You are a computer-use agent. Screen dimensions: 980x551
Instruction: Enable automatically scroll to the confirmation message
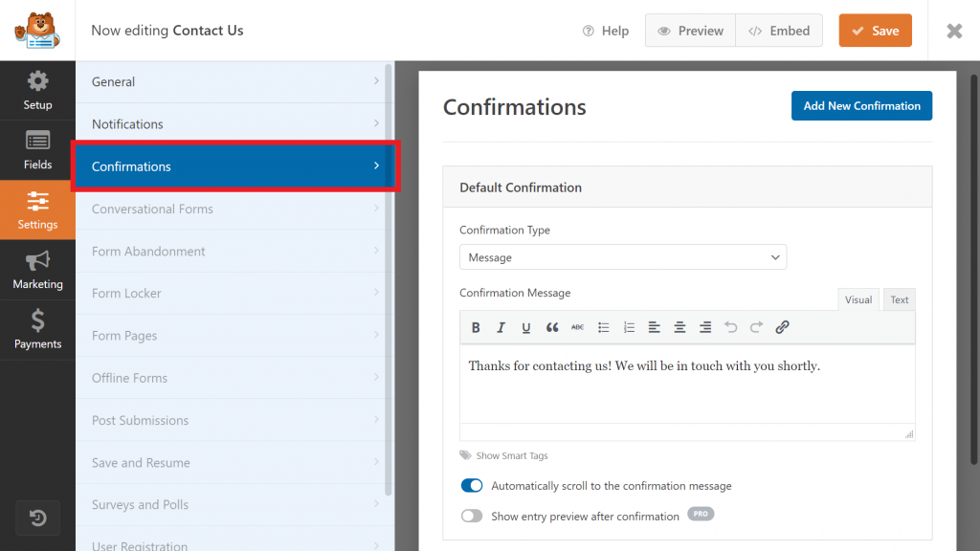point(472,485)
